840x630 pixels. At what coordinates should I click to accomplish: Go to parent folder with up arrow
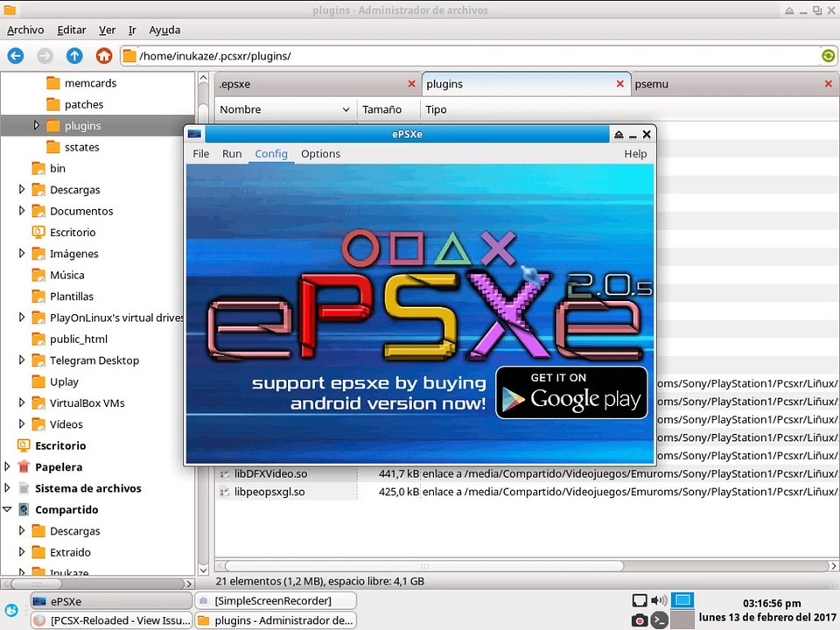click(74, 56)
